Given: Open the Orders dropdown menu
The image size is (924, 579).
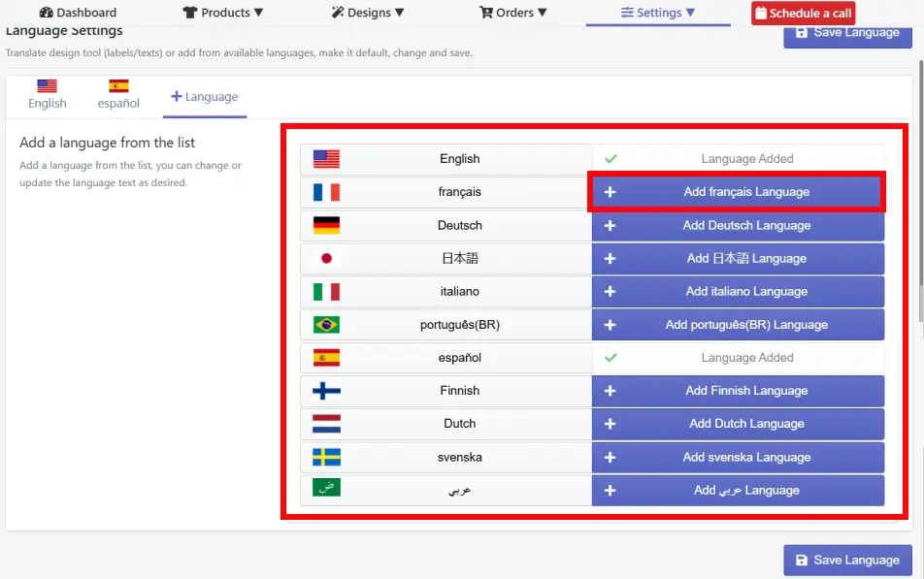Looking at the screenshot, I should coord(513,13).
